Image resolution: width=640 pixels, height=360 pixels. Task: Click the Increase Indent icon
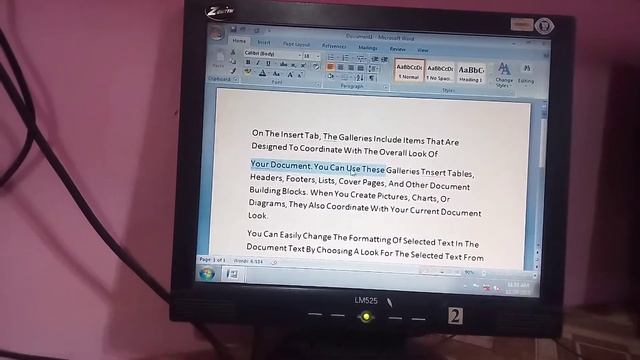(384, 59)
